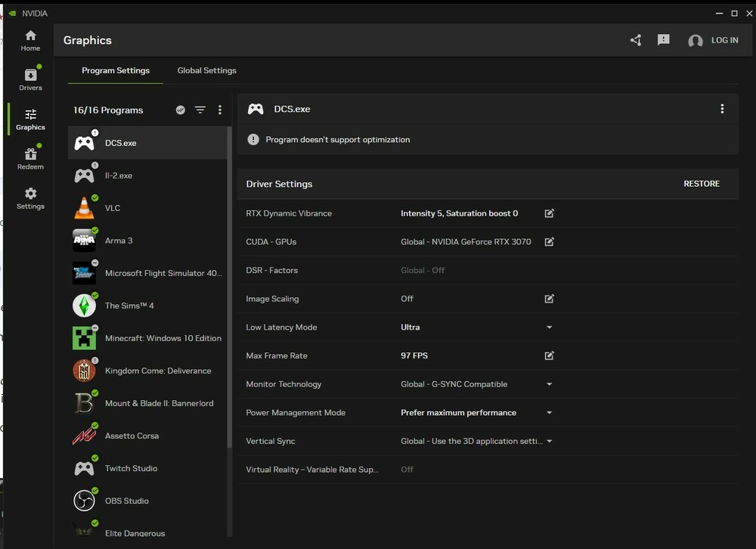The height and width of the screenshot is (549, 756).
Task: Edit RTX Dynamic Vibrance setting
Action: (550, 214)
